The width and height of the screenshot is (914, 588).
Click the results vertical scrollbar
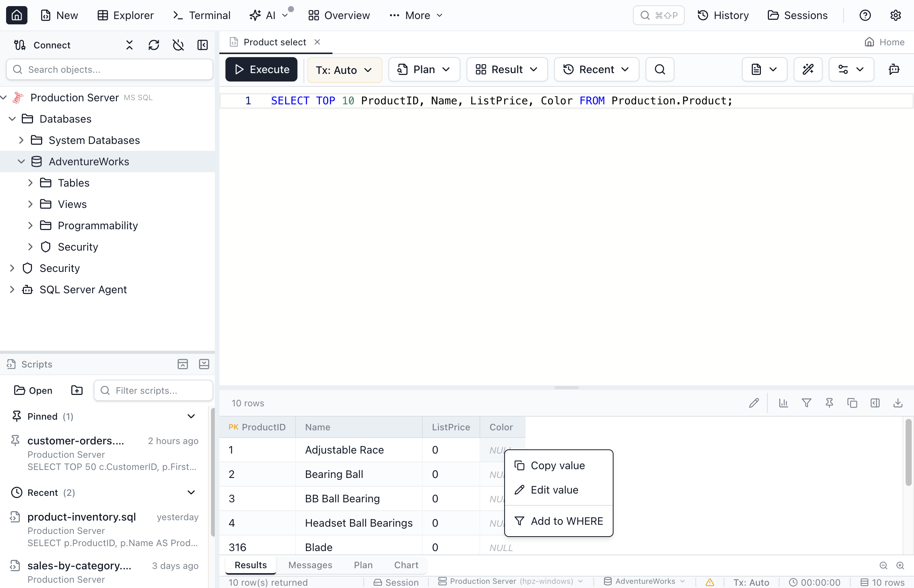click(x=908, y=452)
